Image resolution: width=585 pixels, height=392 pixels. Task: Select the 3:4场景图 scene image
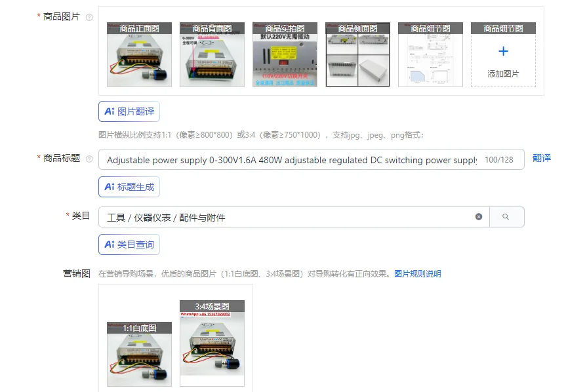[211, 344]
